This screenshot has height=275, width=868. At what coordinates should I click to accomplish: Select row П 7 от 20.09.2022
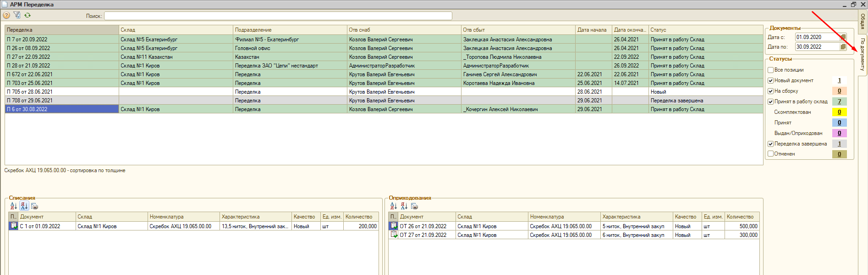384,39
